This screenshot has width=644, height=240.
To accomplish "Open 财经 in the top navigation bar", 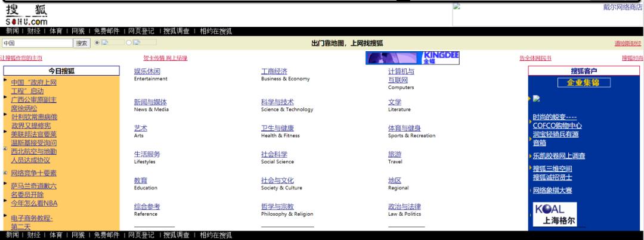I will coord(34,31).
